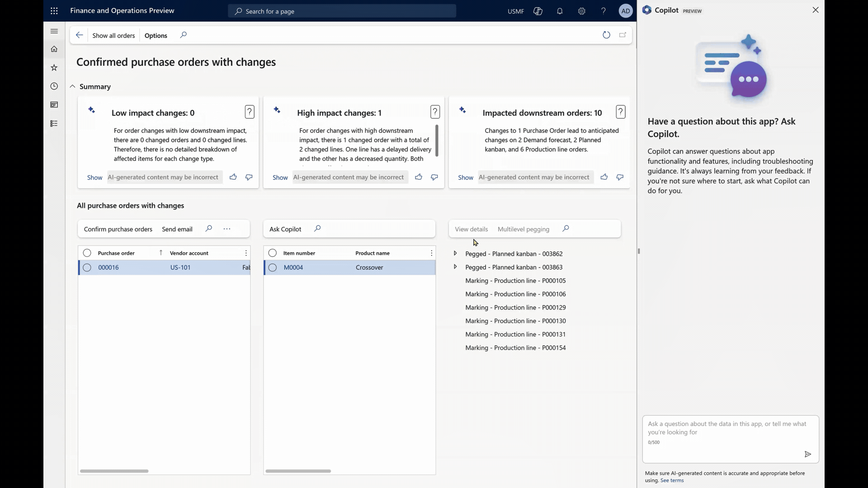Viewport: 868px width, 488px height.
Task: Collapse the Summary section
Action: (72, 87)
